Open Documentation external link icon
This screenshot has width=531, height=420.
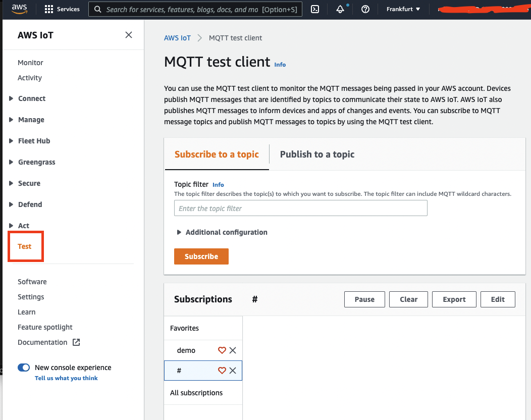click(76, 342)
